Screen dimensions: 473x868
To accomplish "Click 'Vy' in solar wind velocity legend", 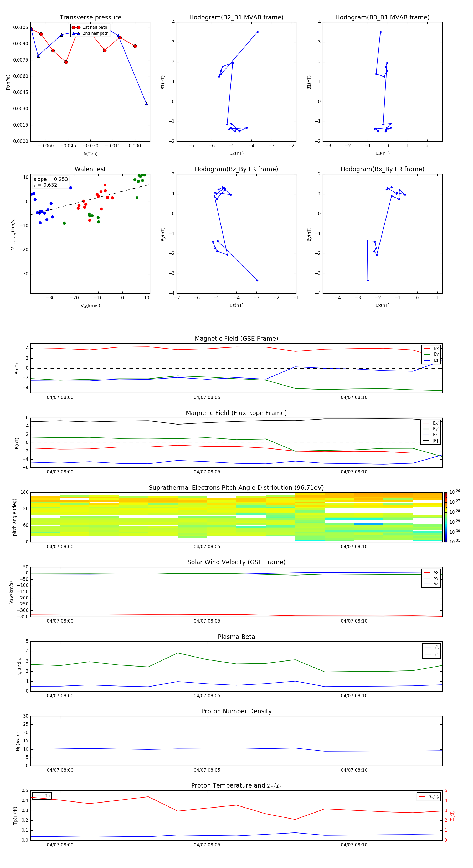I will (x=431, y=578).
